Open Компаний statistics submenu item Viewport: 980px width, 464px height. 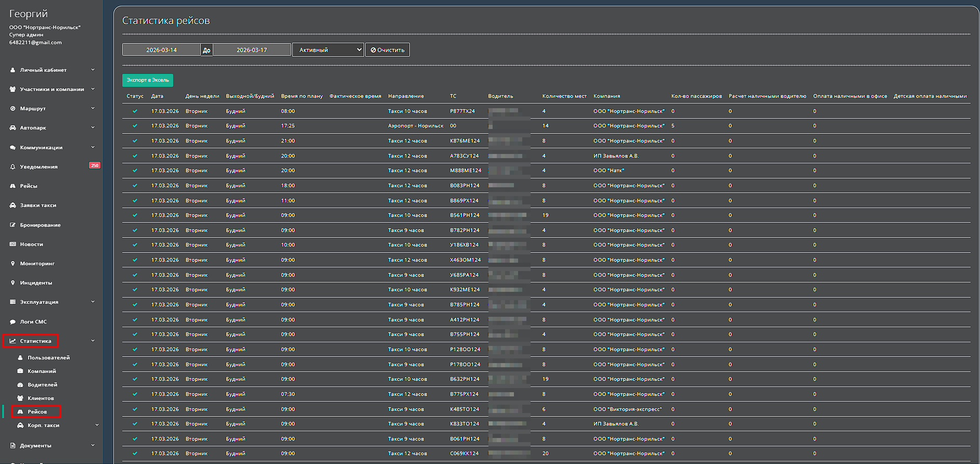pyautogui.click(x=42, y=371)
